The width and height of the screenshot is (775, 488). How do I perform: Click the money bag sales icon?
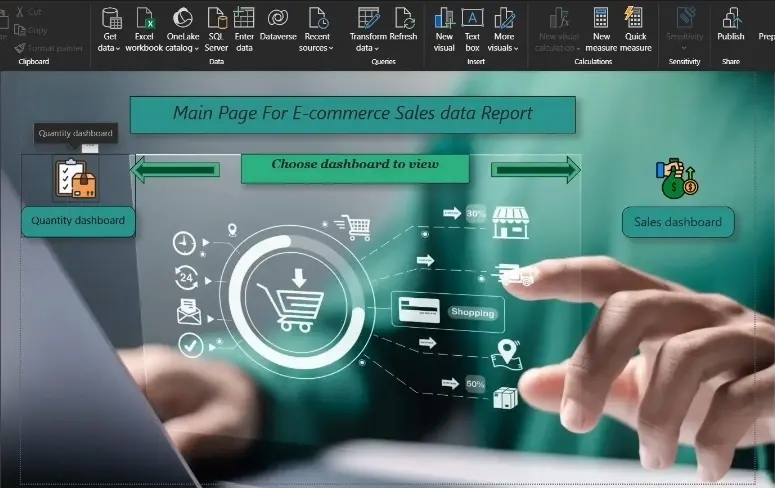(677, 178)
